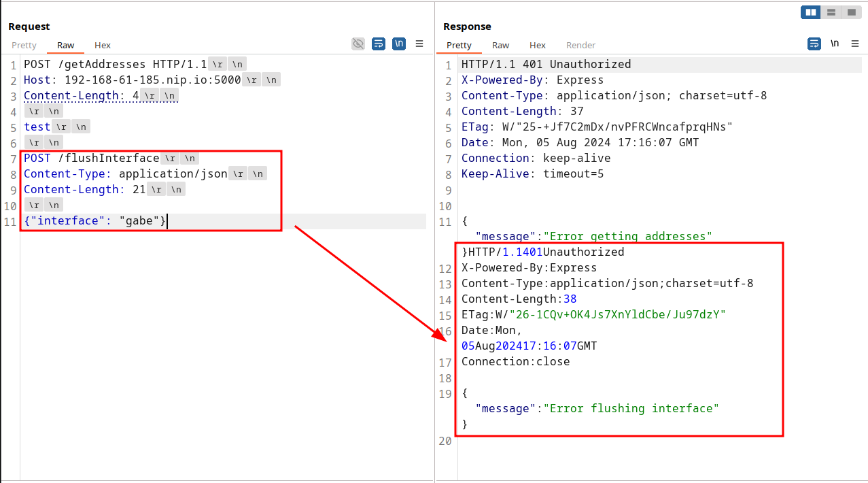Click "Error getting addresses" message value
Viewport: 868px width, 483px height.
[627, 236]
